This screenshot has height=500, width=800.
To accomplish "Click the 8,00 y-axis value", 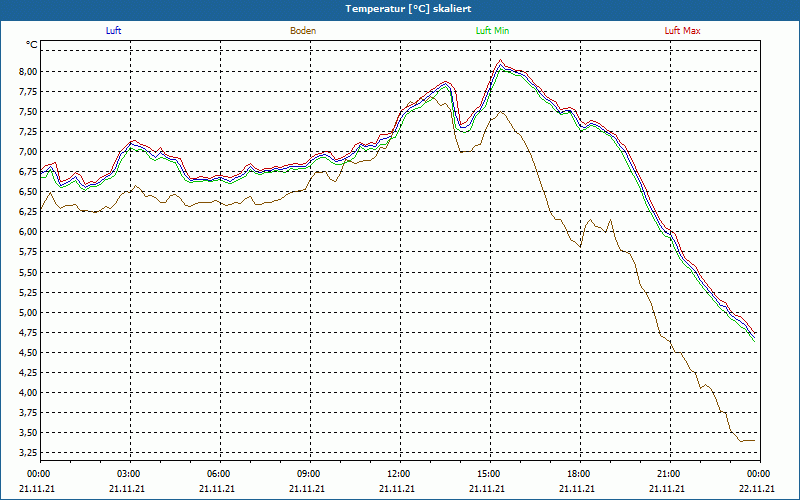I will pos(29,71).
